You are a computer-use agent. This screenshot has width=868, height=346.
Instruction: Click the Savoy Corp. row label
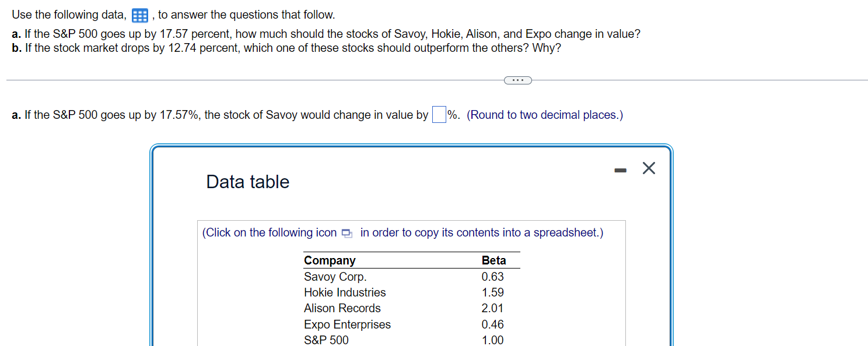[x=335, y=277]
